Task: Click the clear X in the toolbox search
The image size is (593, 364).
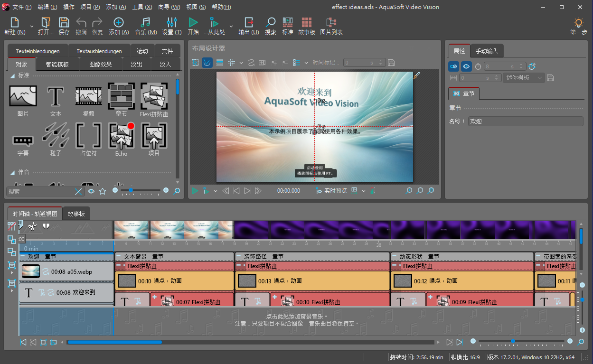Action: 78,191
